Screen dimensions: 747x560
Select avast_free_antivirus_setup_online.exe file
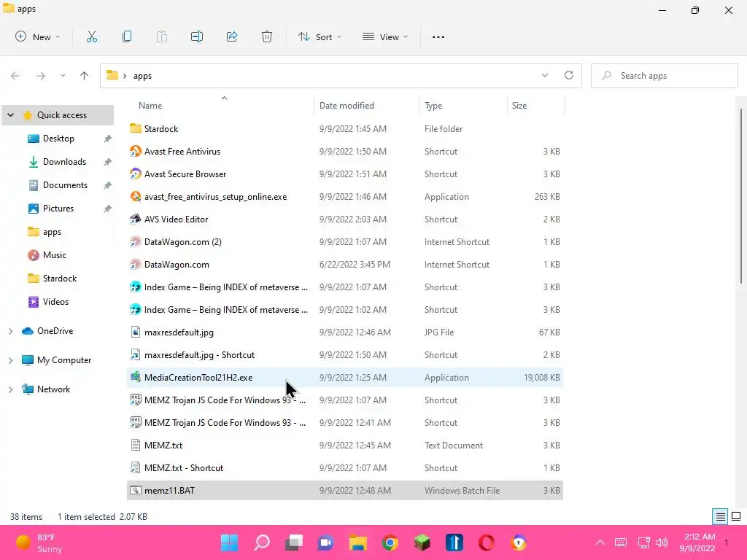(x=345, y=197)
